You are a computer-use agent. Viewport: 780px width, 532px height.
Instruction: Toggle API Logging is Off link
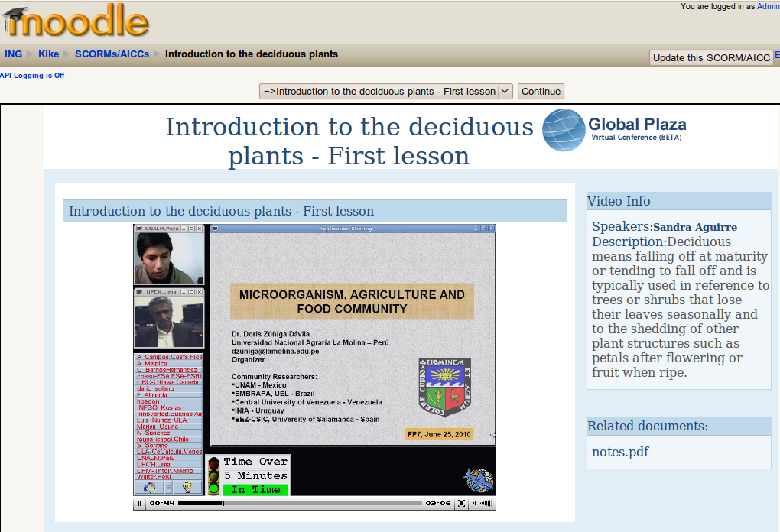[x=32, y=76]
